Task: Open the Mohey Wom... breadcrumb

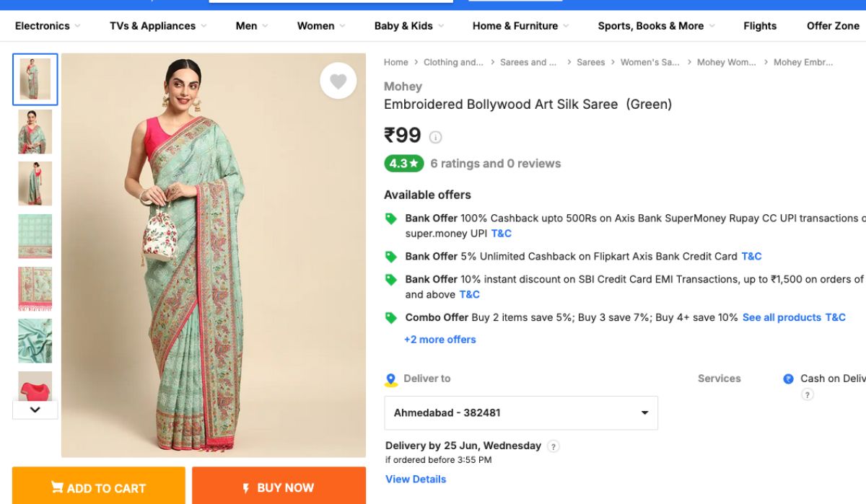Action: tap(727, 63)
